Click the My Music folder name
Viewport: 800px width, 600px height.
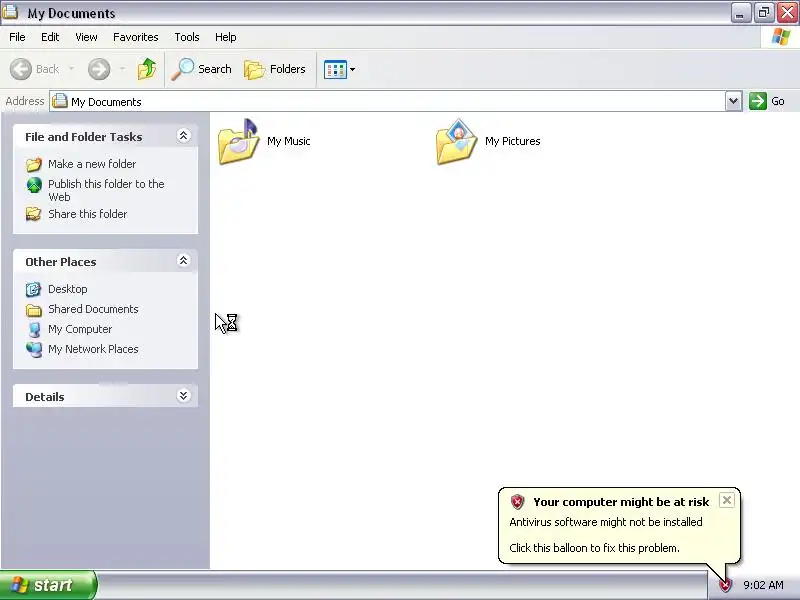click(288, 141)
